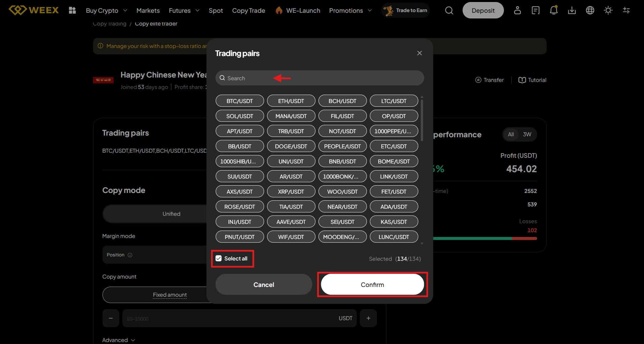Open the notifications bell

tap(554, 10)
